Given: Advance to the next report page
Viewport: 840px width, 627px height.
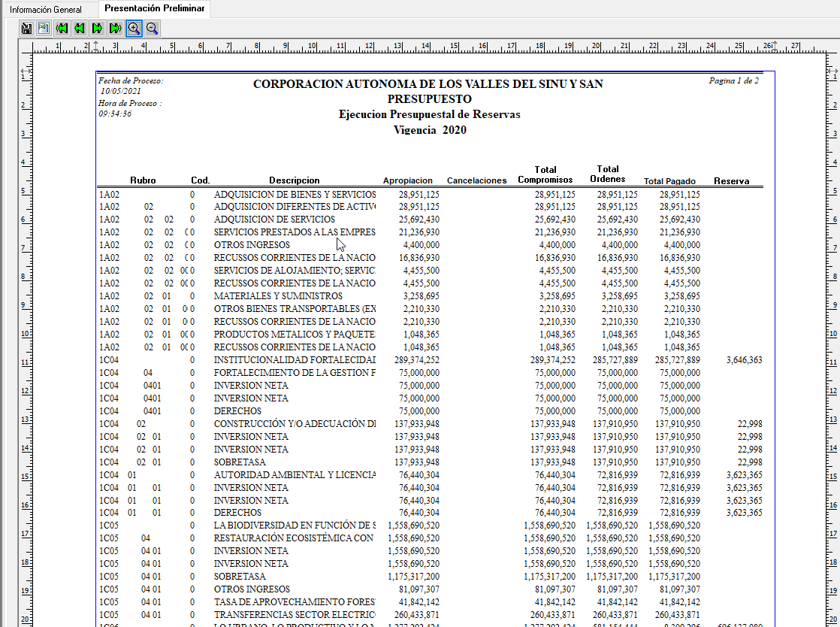Looking at the screenshot, I should pos(97,29).
